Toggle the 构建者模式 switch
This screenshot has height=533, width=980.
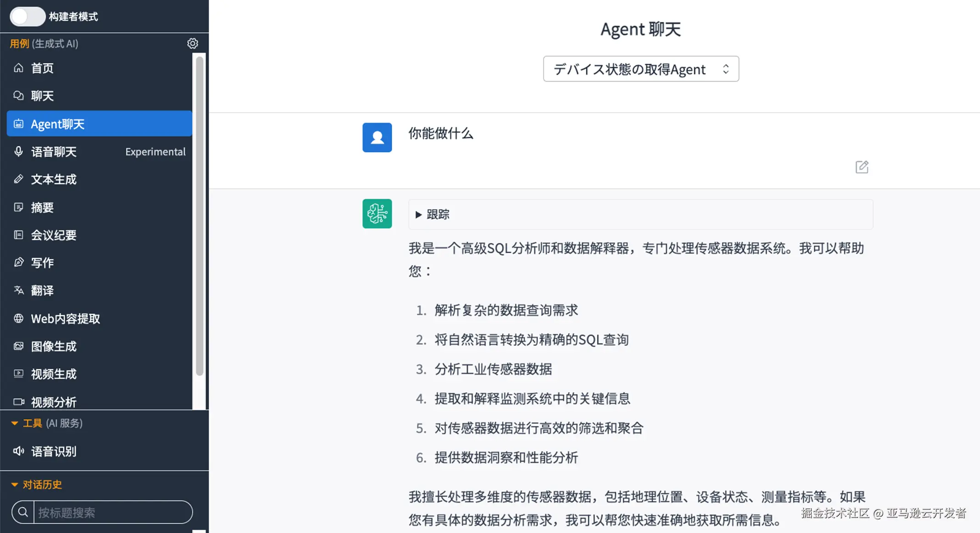click(x=28, y=17)
